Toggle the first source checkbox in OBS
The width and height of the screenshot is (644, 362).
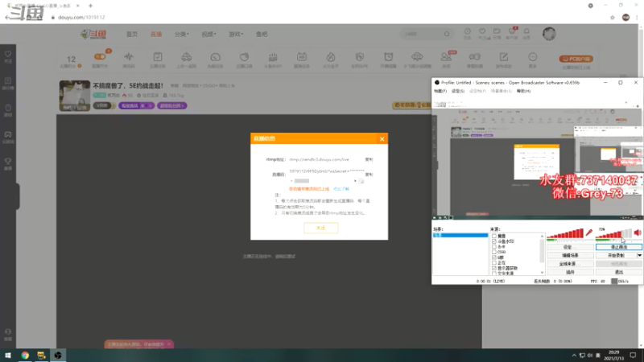pyautogui.click(x=494, y=236)
